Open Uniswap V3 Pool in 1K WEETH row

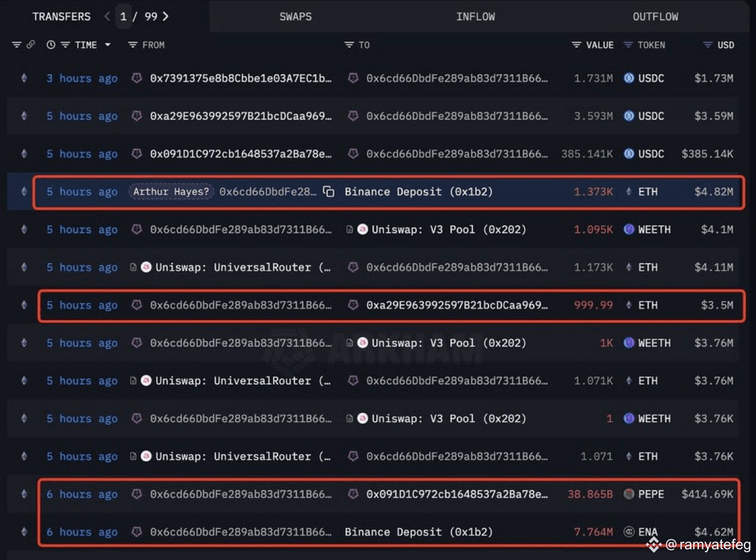(449, 343)
